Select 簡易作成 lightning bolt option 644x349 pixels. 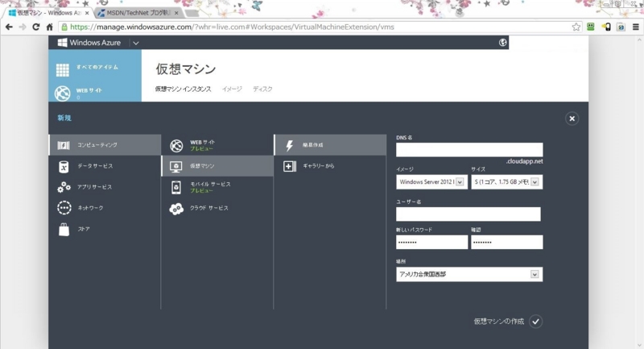(x=289, y=145)
